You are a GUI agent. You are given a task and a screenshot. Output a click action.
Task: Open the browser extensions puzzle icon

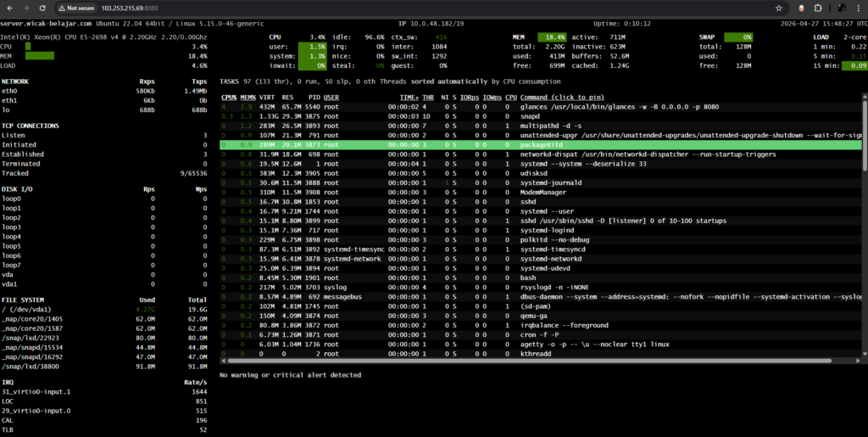[818, 8]
